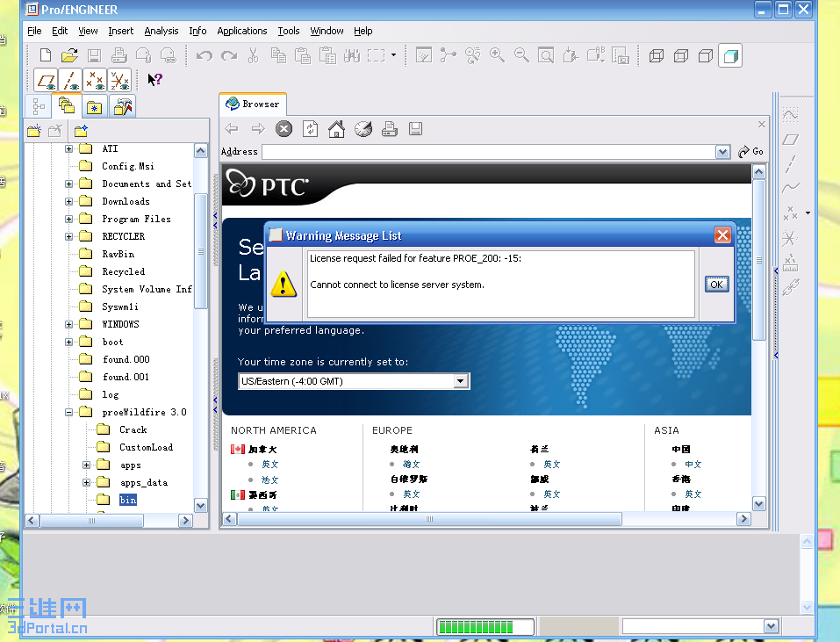Click the Zoom Out magnifier icon
The width and height of the screenshot is (840, 642).
click(x=521, y=55)
